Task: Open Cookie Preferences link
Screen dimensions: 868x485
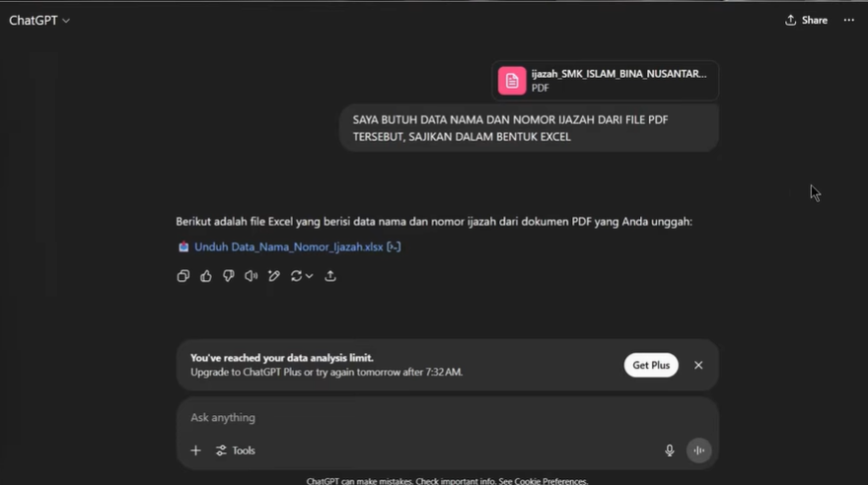Action: [550, 481]
